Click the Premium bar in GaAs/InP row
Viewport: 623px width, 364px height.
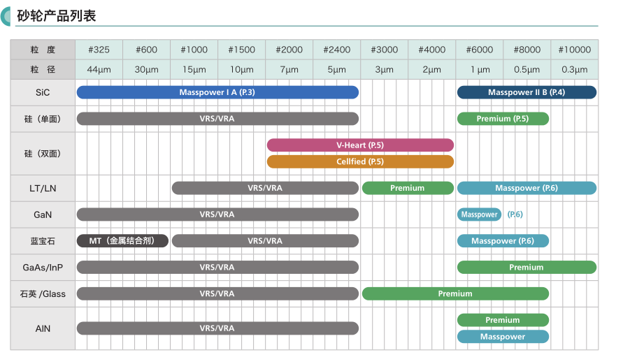527,268
